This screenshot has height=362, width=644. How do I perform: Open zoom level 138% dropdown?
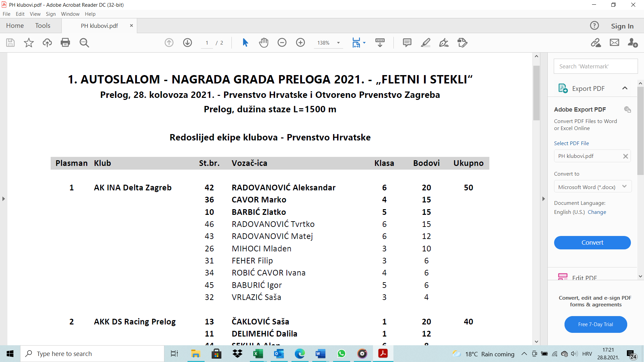click(338, 43)
